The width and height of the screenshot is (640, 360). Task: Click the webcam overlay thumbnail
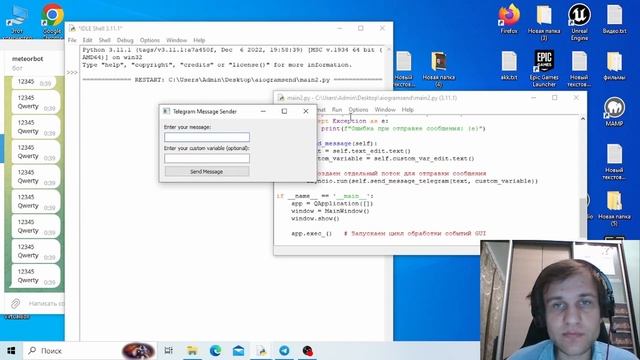[560, 300]
